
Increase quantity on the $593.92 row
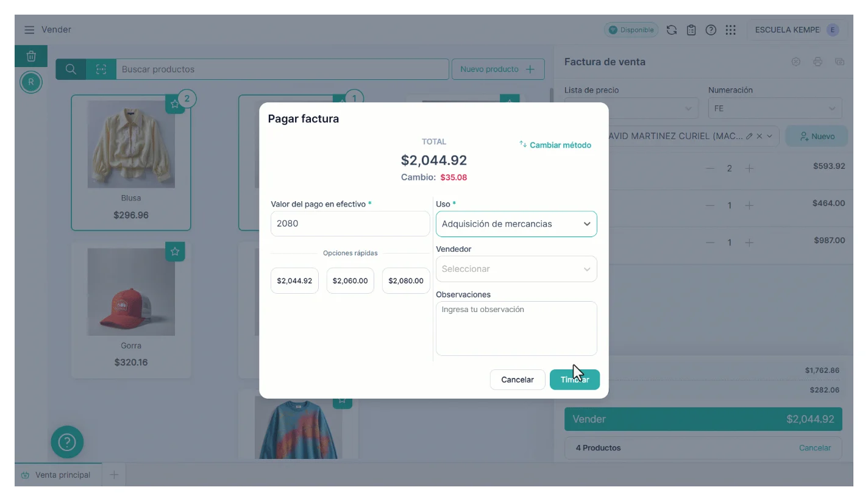pyautogui.click(x=750, y=168)
